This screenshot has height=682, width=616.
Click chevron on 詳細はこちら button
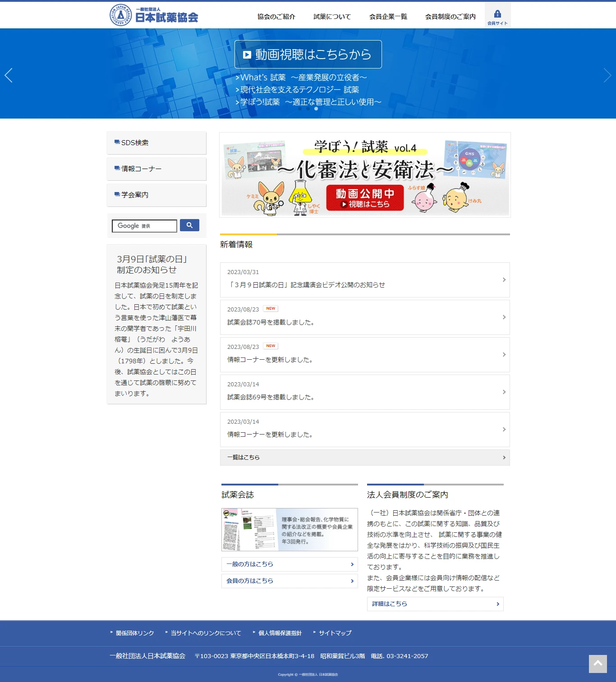[x=498, y=604]
